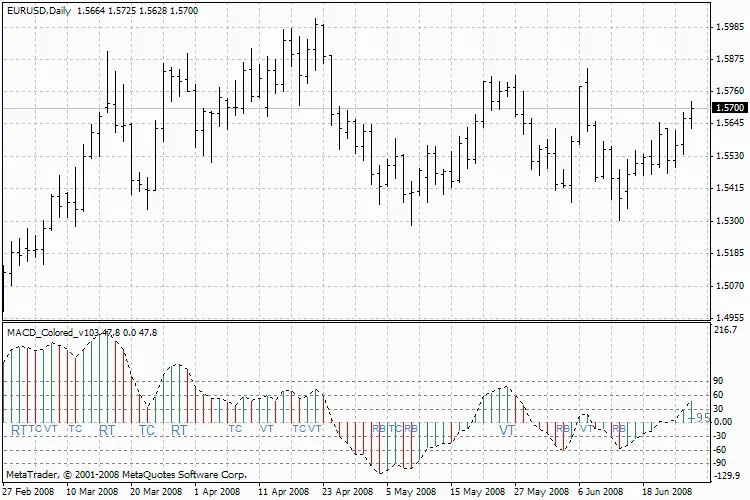Viewport: 750px width, 500px height.
Task: Click the rightmost price bar on chart
Action: [x=691, y=113]
